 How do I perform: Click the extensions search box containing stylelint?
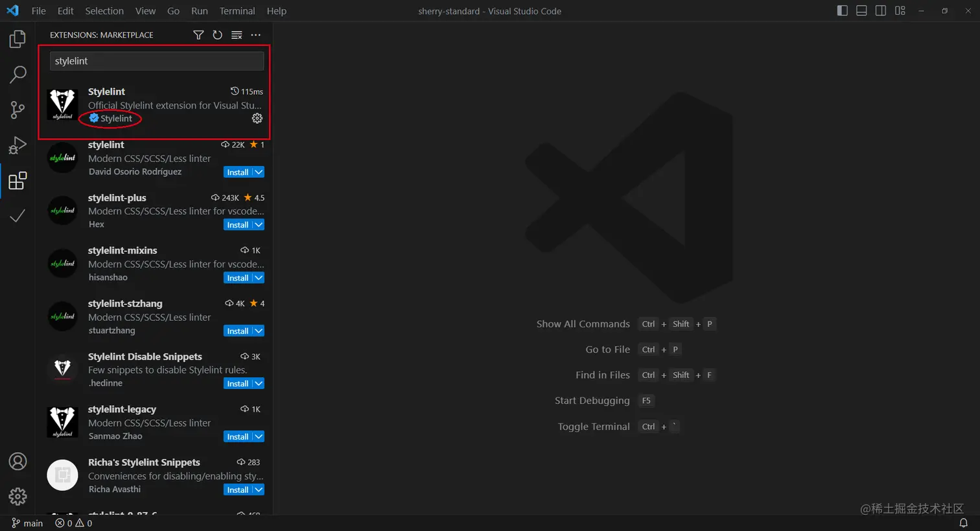[157, 61]
